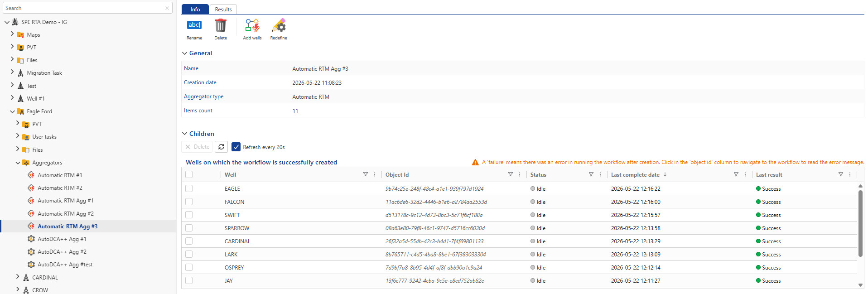
Task: Click the Eagle Ford field folder icon
Action: [20, 111]
